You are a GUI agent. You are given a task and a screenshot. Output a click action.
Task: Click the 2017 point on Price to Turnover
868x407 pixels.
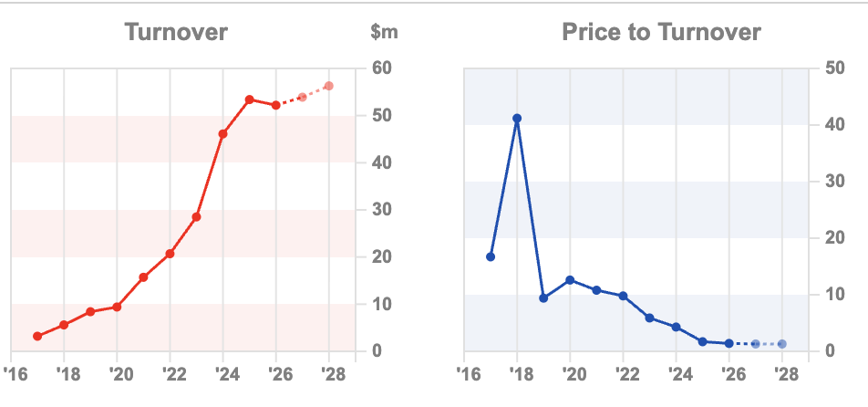491,257
